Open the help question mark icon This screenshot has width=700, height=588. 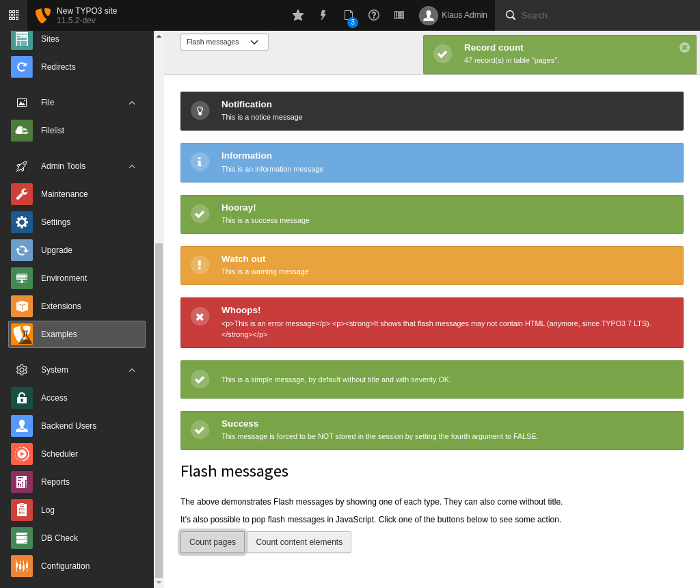pos(374,15)
